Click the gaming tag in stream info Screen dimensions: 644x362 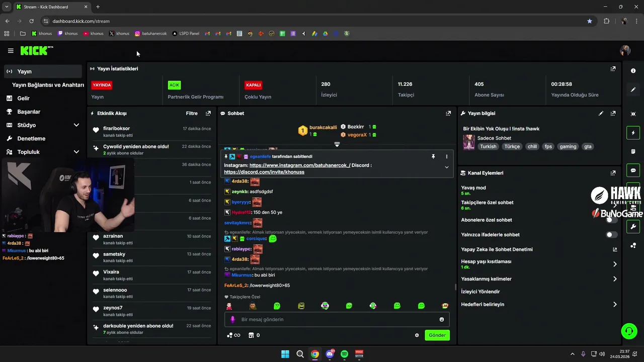(x=568, y=147)
